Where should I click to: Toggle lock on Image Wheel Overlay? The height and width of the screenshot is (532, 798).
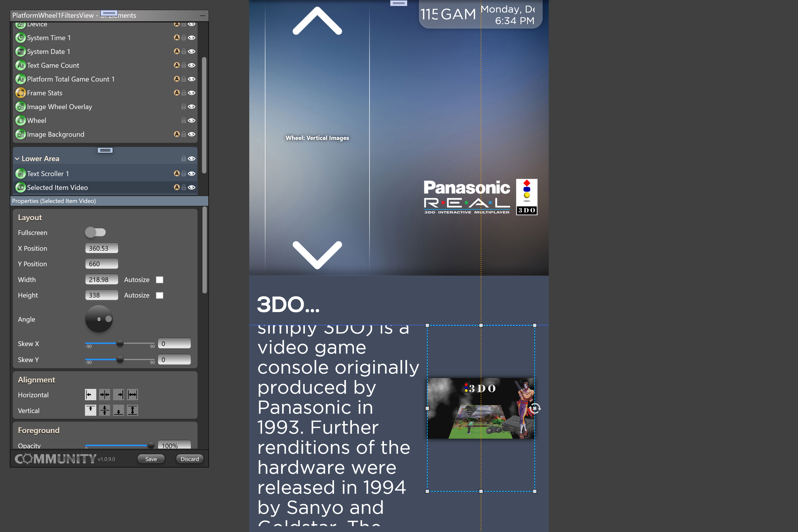183,107
